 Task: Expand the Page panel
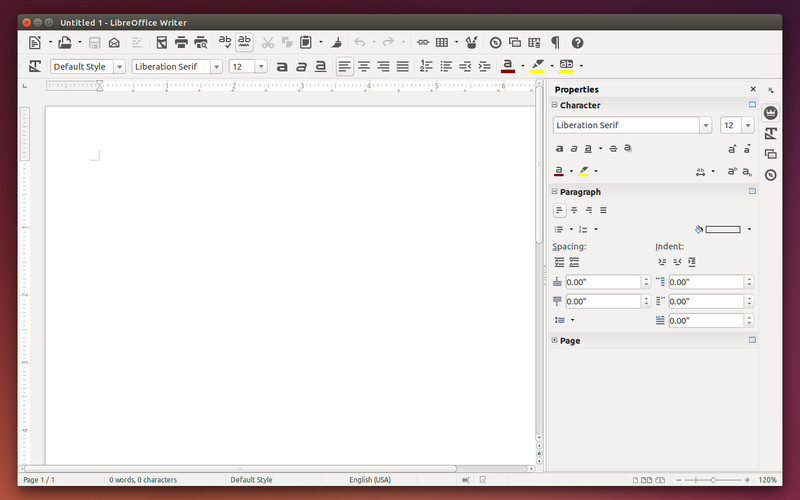pos(554,340)
